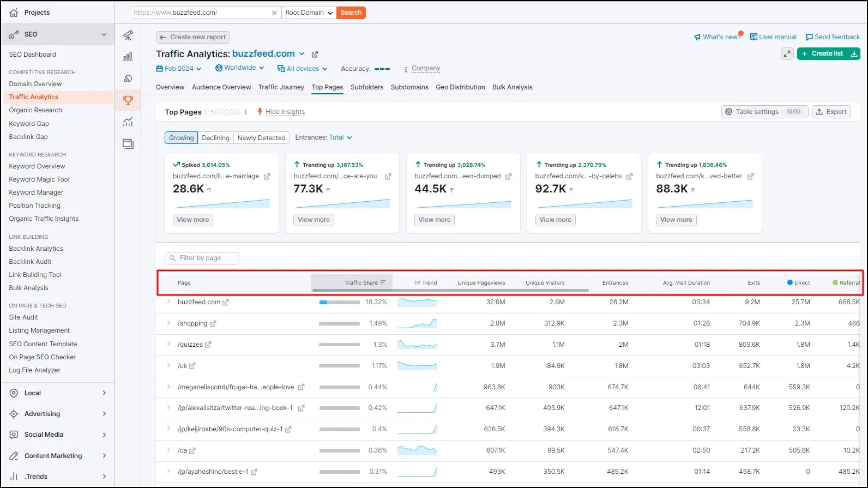Open Site Audit in sidebar

pyautogui.click(x=23, y=317)
